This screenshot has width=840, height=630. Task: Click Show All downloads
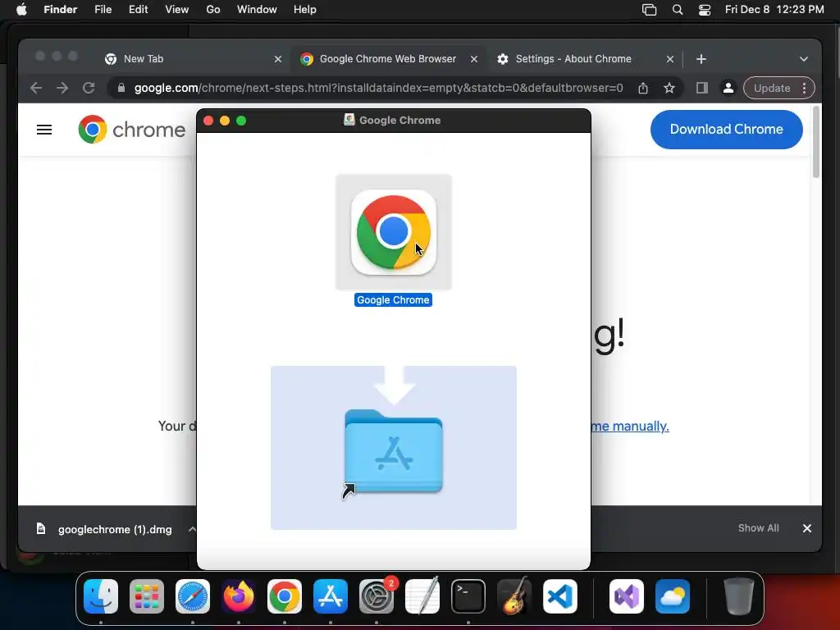(x=759, y=528)
